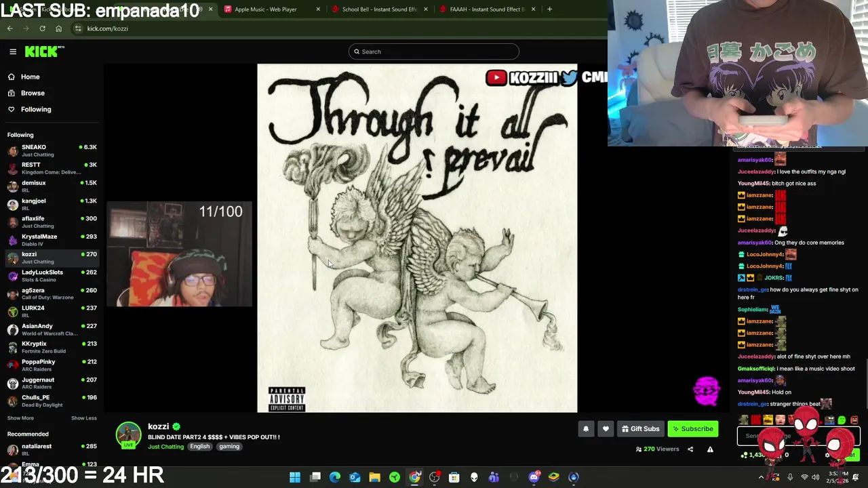Click the album cover video player
The height and width of the screenshot is (488, 868).
coord(417,238)
